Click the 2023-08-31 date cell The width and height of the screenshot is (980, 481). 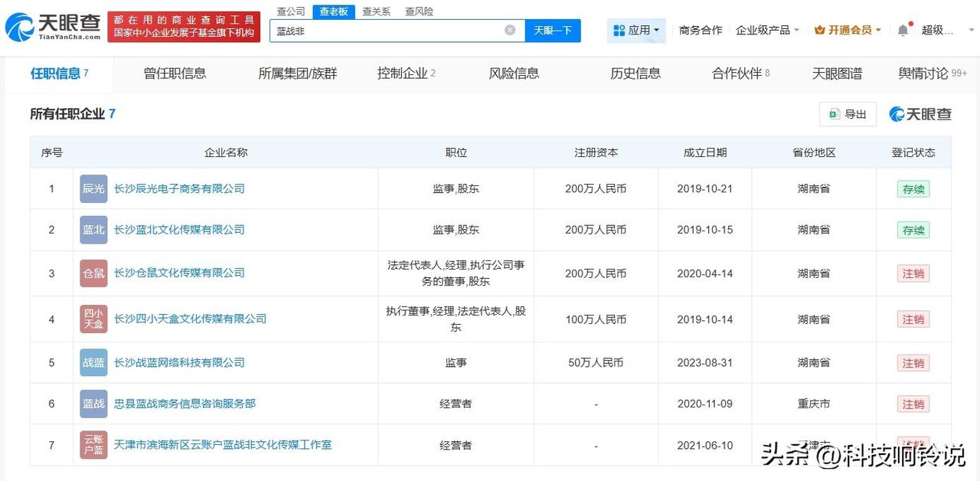click(x=705, y=363)
